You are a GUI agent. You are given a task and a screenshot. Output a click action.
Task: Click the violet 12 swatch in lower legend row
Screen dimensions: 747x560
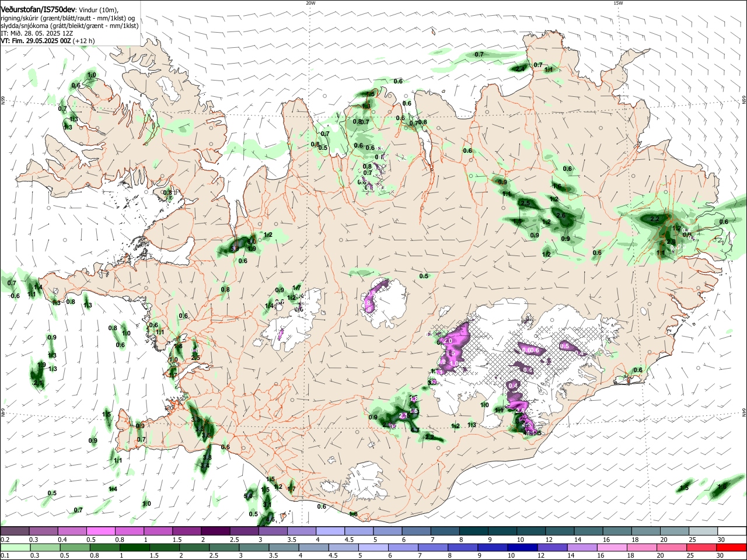point(553,547)
